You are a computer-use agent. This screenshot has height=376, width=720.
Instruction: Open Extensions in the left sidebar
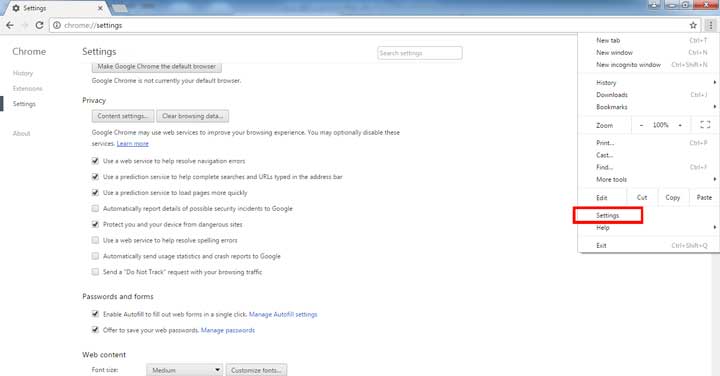pos(28,89)
